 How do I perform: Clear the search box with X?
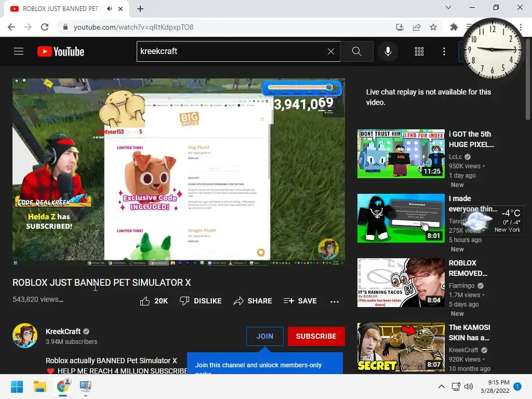(331, 51)
